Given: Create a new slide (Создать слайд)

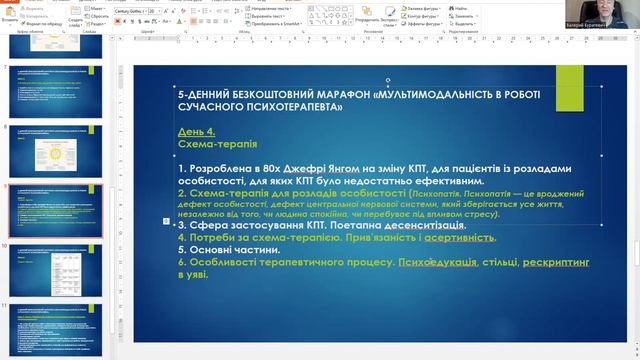Looking at the screenshot, I should pyautogui.click(x=76, y=16).
